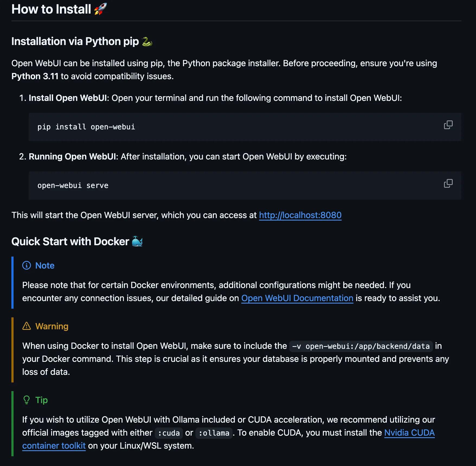Click the Installation via Python pip heading

tap(75, 42)
